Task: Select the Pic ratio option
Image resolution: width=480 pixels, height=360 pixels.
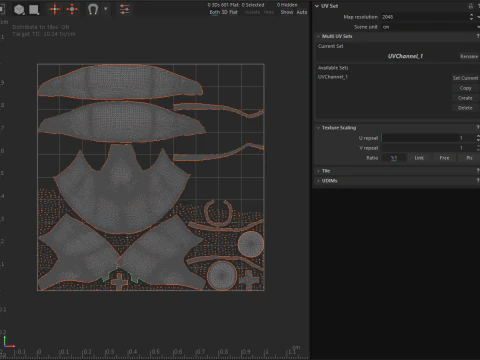Action: coord(469,158)
